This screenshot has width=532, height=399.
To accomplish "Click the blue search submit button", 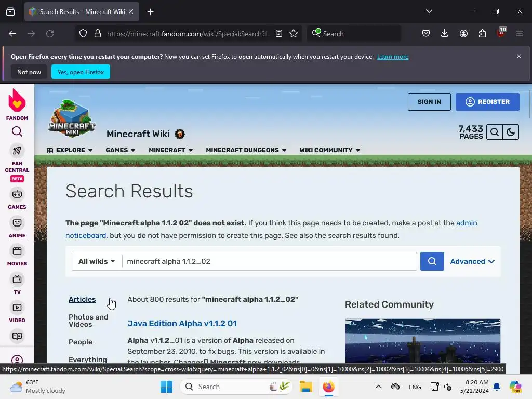I will point(432,261).
